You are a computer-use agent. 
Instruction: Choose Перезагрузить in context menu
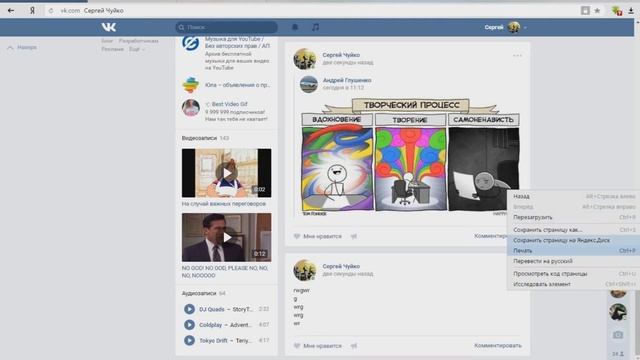click(x=573, y=217)
